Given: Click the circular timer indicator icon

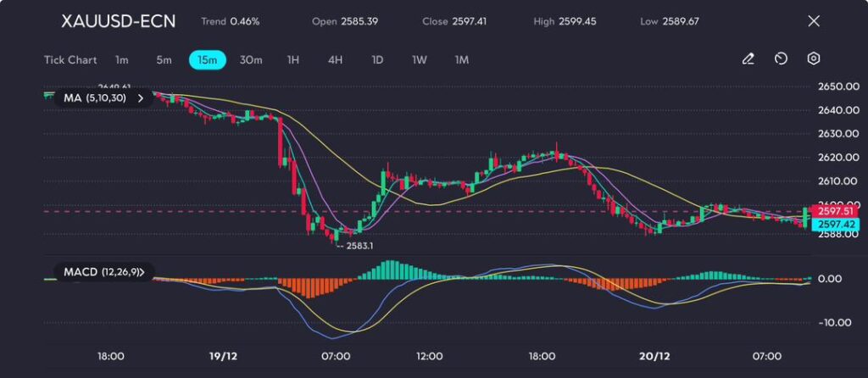Looking at the screenshot, I should click(x=781, y=59).
